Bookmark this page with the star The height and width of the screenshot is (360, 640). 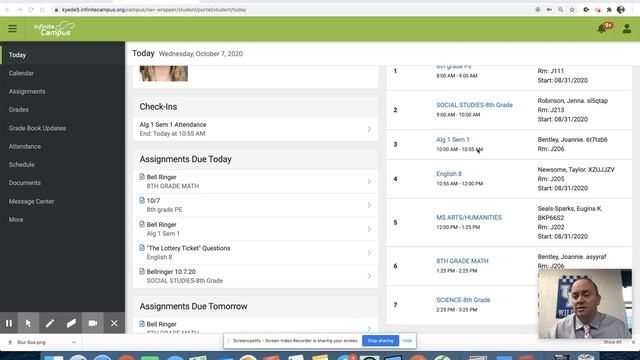pos(572,9)
